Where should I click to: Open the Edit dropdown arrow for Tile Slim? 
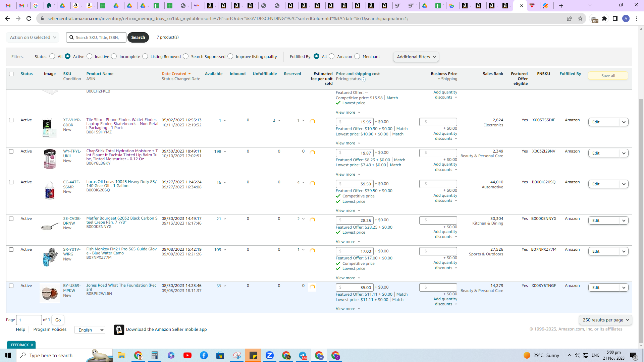(x=624, y=122)
